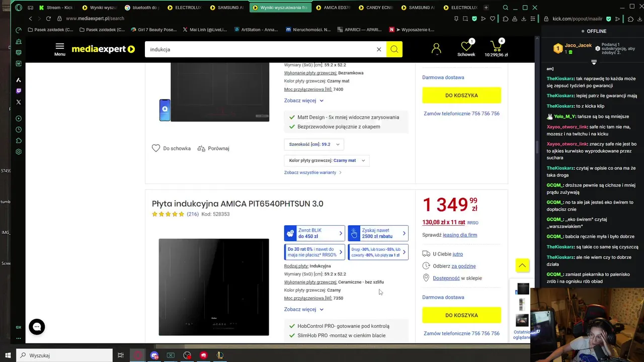The width and height of the screenshot is (644, 362).
Task: Open the leasing dla firm link
Action: click(460, 235)
